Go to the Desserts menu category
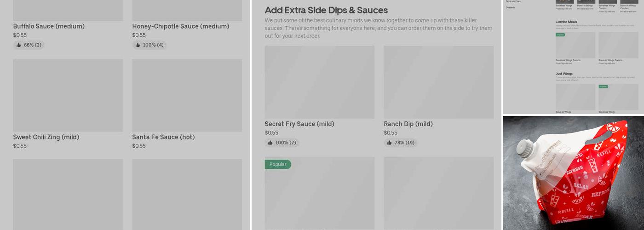Viewport: 644px width, 230px height. click(x=511, y=7)
